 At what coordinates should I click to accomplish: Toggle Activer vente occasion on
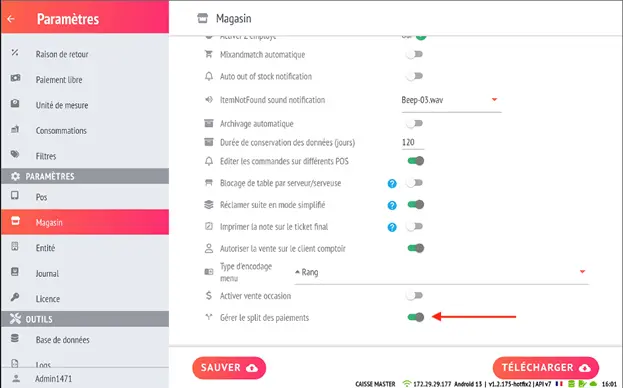[x=414, y=295]
